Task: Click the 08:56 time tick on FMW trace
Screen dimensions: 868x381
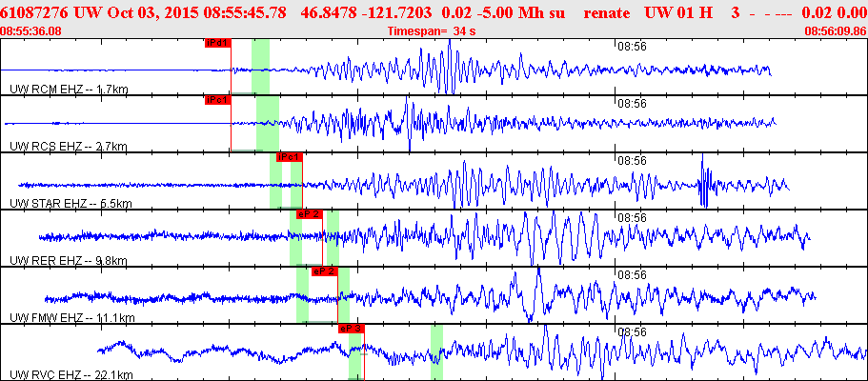Action: (x=632, y=274)
